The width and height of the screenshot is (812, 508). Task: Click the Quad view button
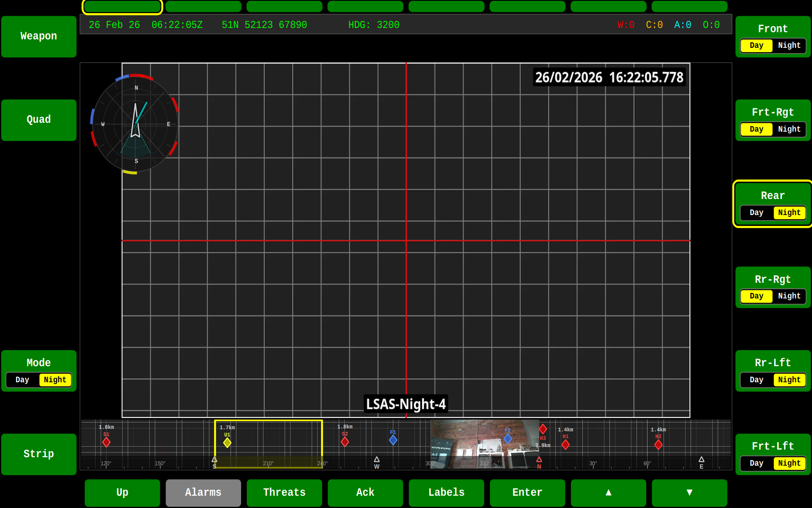click(x=38, y=120)
